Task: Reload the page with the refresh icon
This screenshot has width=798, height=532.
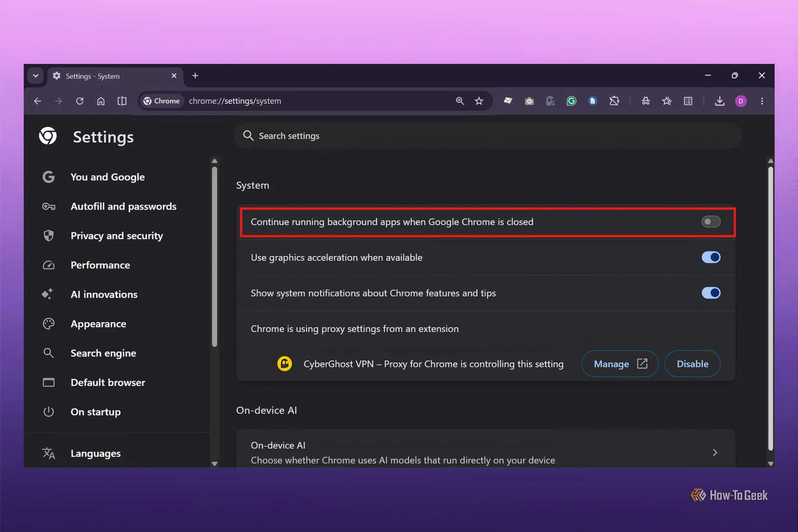Action: click(80, 101)
